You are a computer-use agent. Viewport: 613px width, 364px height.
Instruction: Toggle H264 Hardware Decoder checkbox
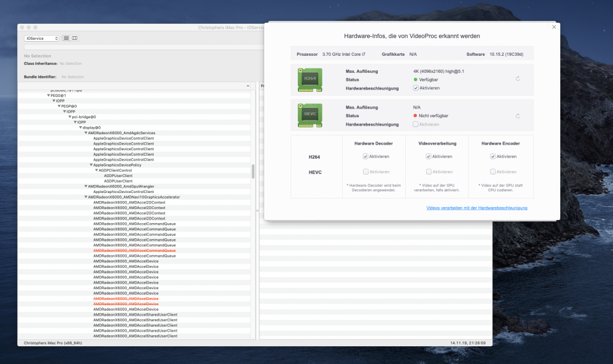[x=365, y=156]
